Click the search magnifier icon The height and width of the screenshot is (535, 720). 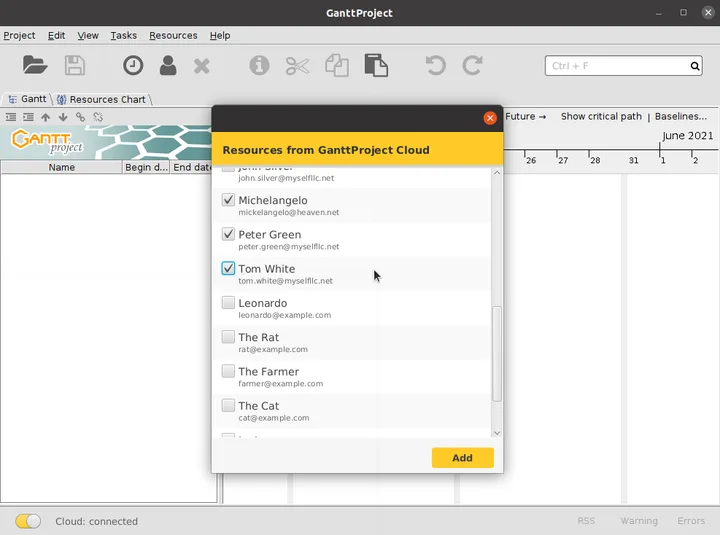point(695,66)
